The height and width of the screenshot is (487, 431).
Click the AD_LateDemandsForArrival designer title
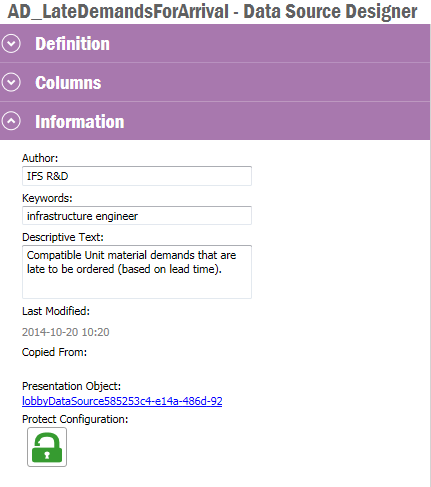pyautogui.click(x=212, y=11)
